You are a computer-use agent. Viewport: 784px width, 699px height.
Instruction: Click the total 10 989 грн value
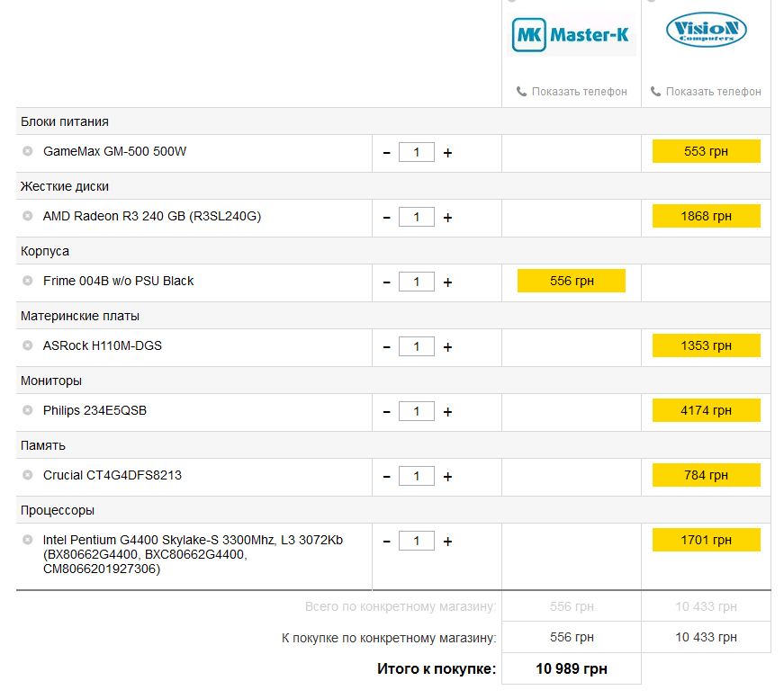click(572, 668)
